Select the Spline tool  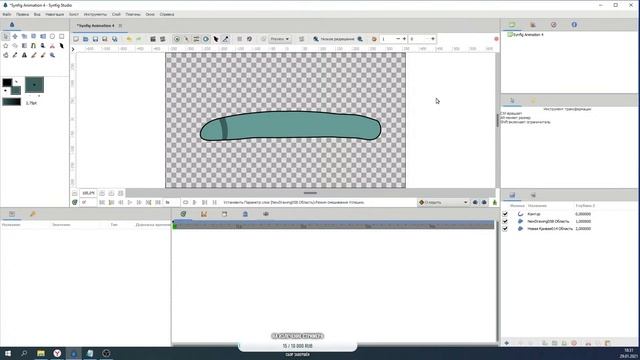[x=33, y=46]
